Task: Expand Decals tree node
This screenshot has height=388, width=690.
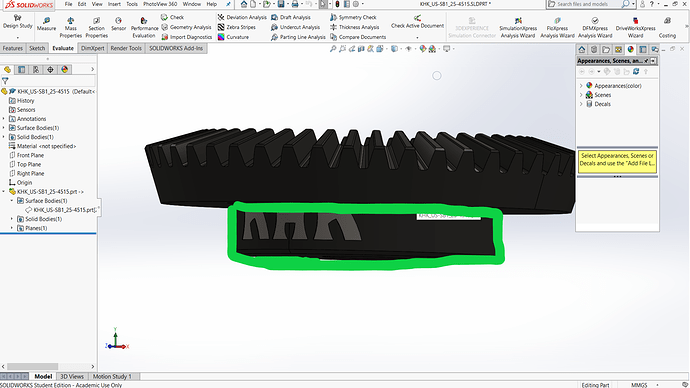Action: [x=581, y=104]
